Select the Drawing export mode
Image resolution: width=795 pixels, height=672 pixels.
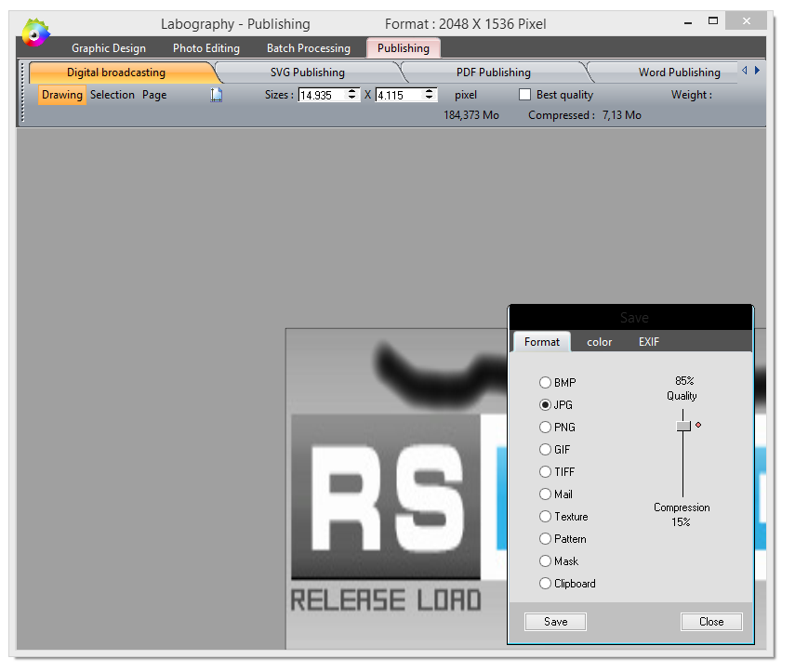62,95
